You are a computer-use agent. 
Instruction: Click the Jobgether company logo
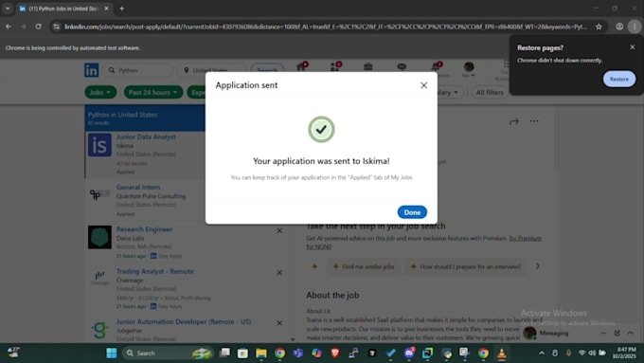[99, 329]
